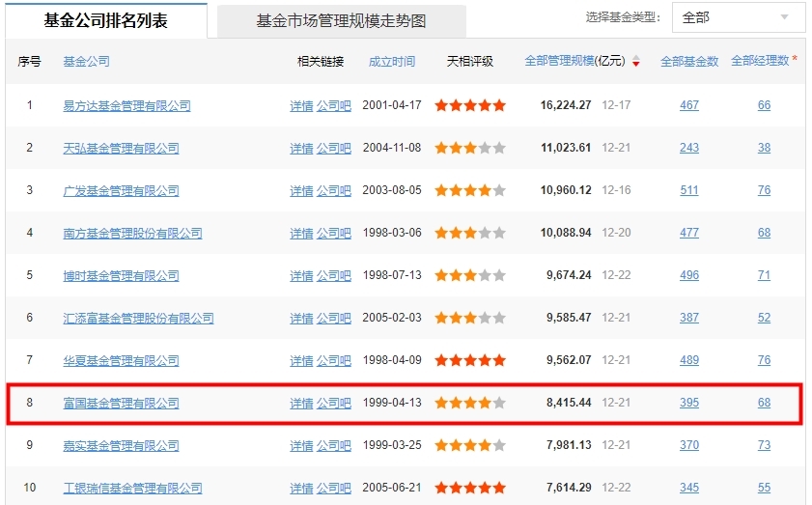Open 汇添富基金管理股份有限公司 link

coord(138,318)
